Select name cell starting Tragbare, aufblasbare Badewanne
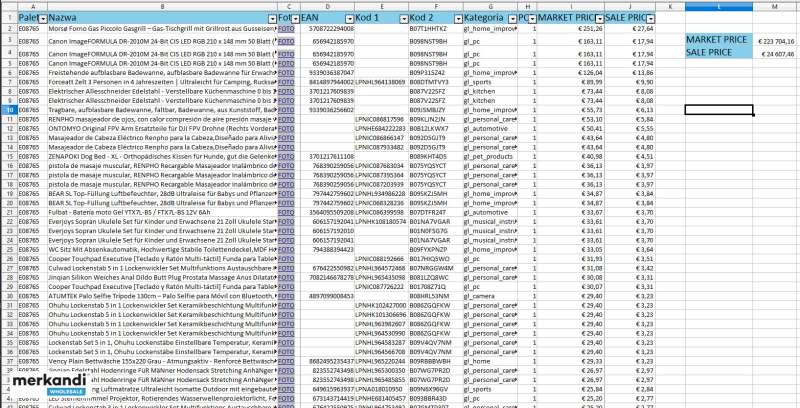800x408 pixels. point(162,110)
